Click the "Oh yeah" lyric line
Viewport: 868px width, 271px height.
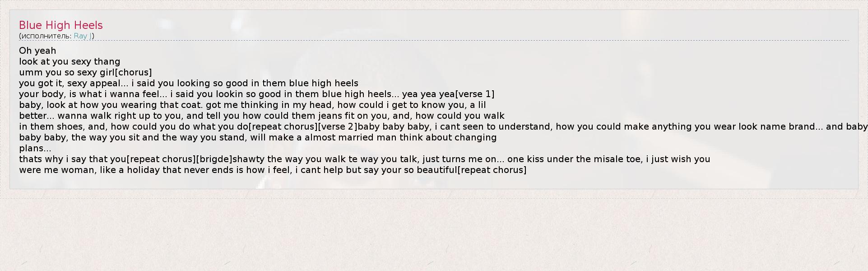37,51
